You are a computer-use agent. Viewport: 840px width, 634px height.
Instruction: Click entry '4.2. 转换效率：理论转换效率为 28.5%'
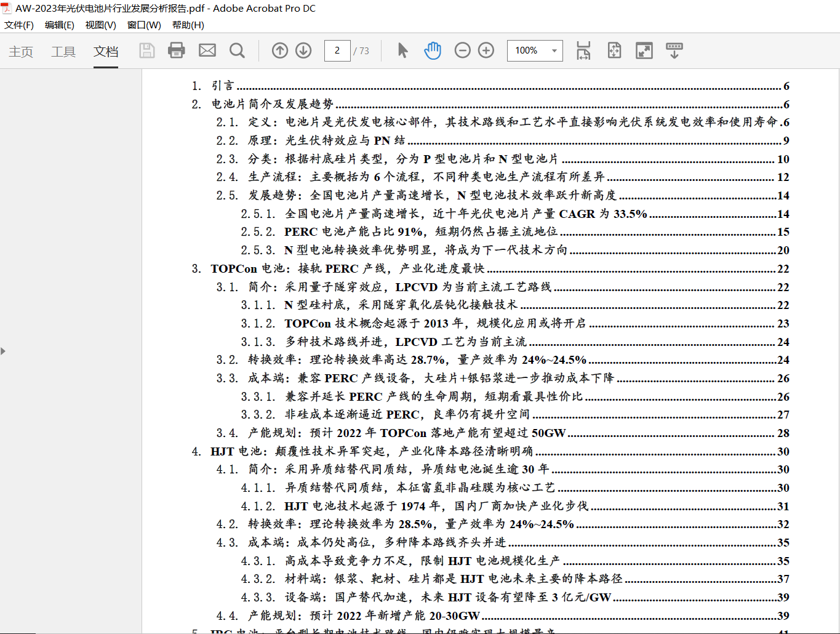pyautogui.click(x=503, y=524)
